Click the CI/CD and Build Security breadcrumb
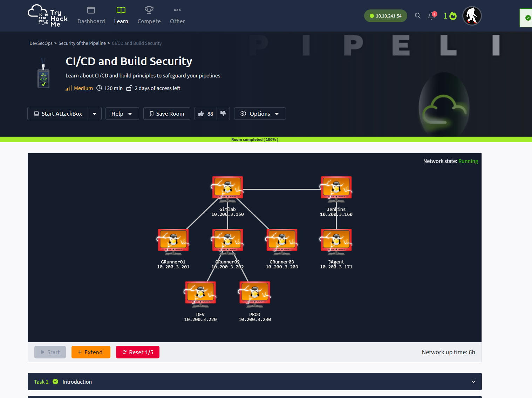The height and width of the screenshot is (398, 532). pos(137,43)
